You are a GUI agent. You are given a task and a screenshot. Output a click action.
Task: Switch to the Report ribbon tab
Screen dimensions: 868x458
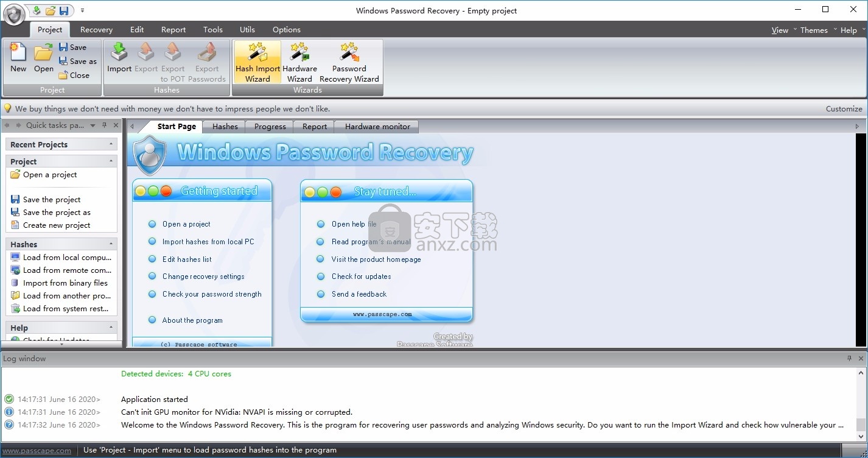173,29
